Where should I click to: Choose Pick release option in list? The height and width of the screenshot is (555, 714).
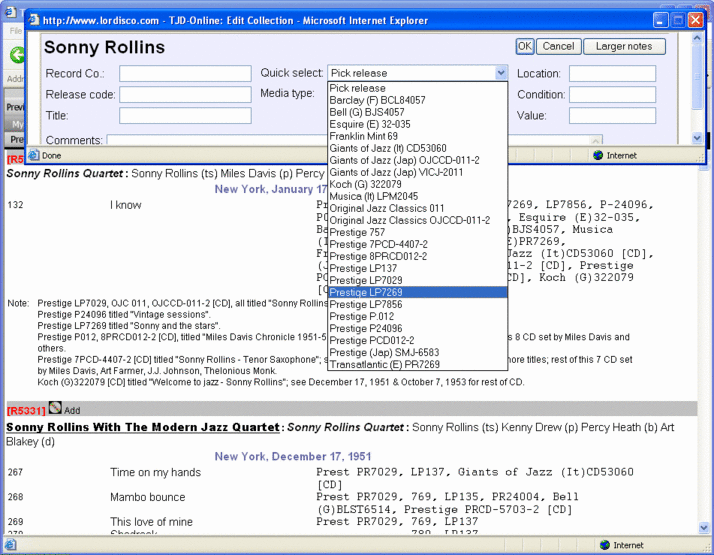tap(418, 88)
